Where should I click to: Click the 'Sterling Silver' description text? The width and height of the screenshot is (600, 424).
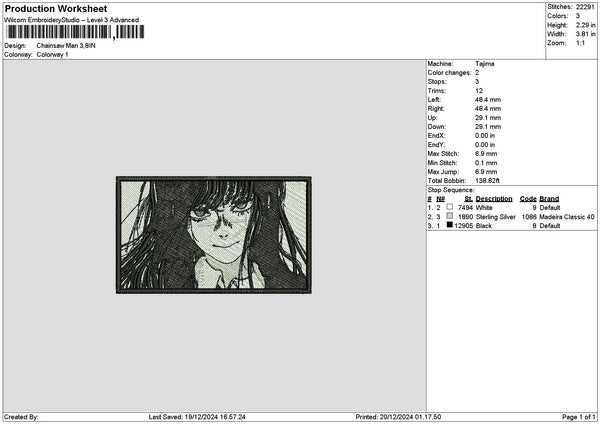click(x=496, y=217)
